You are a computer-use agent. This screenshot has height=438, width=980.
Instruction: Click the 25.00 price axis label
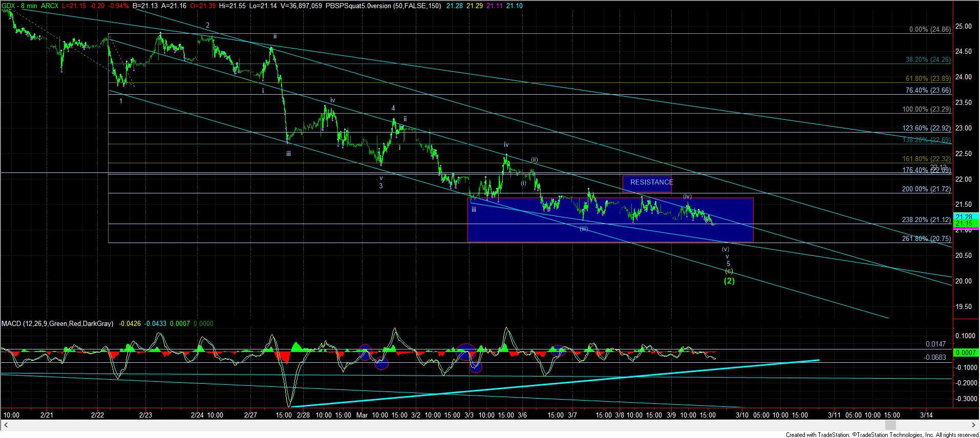point(964,26)
